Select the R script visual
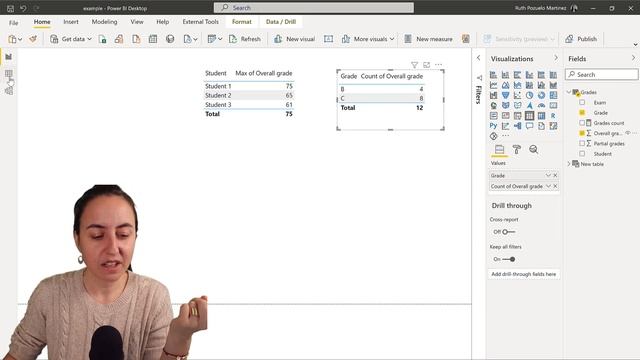The width and height of the screenshot is (640, 360). point(553,116)
